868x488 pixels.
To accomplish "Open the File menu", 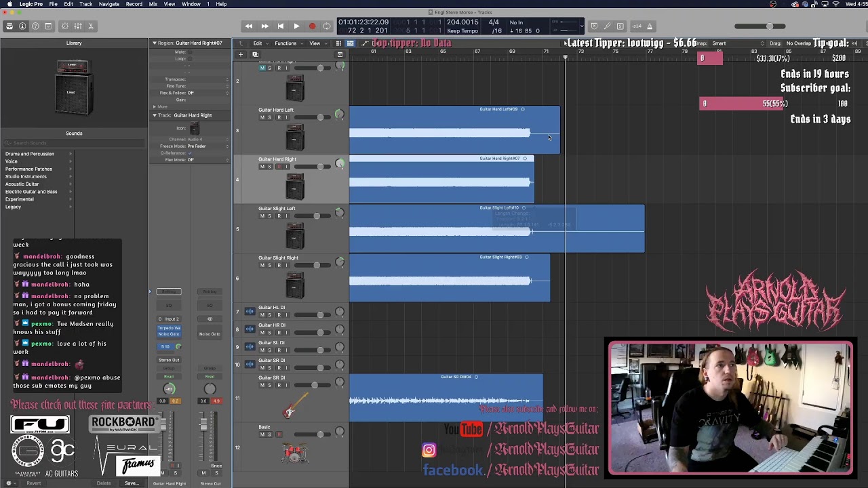I will pyautogui.click(x=53, y=4).
